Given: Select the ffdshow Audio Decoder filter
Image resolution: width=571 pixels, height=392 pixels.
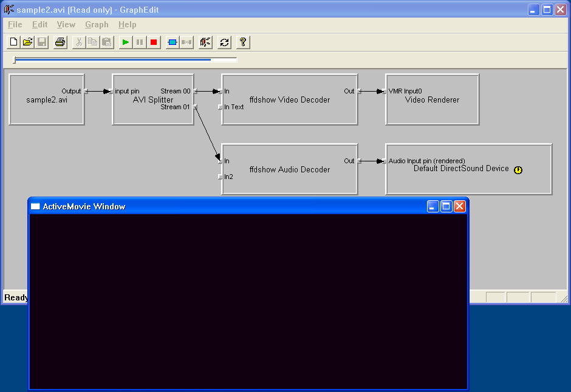Looking at the screenshot, I should pyautogui.click(x=290, y=169).
